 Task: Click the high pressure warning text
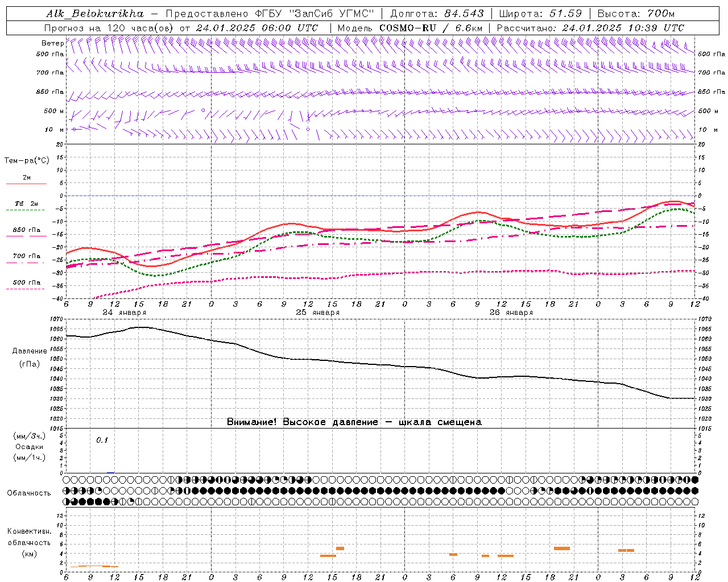pos(354,422)
